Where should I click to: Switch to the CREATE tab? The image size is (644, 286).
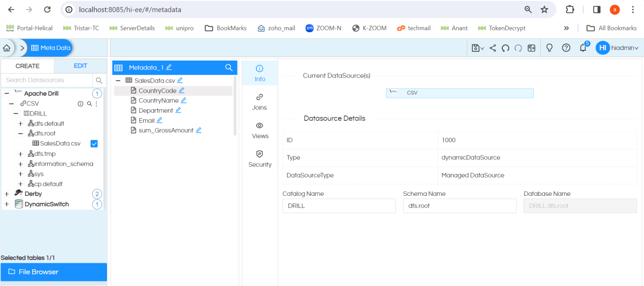click(27, 66)
